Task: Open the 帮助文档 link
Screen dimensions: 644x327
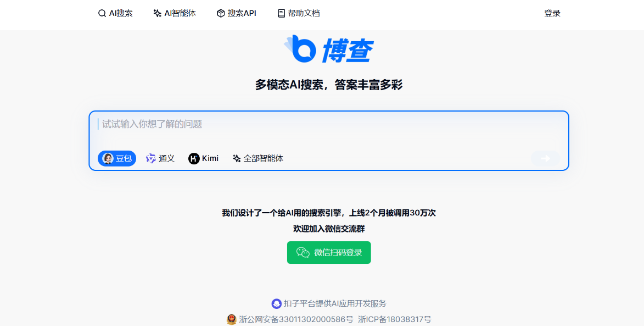Action: click(299, 14)
